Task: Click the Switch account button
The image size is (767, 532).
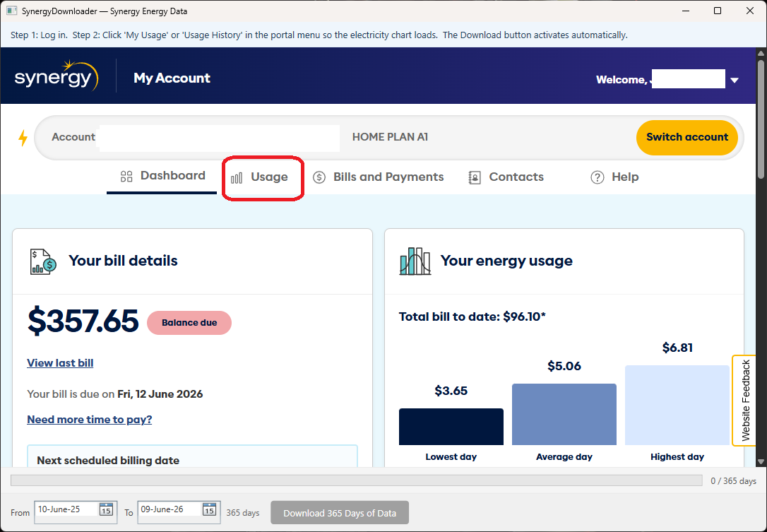Action: pyautogui.click(x=686, y=138)
